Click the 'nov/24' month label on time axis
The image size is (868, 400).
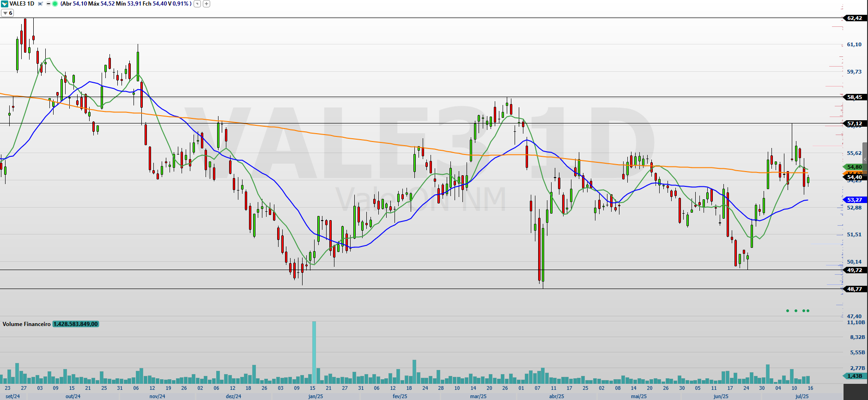(x=157, y=396)
